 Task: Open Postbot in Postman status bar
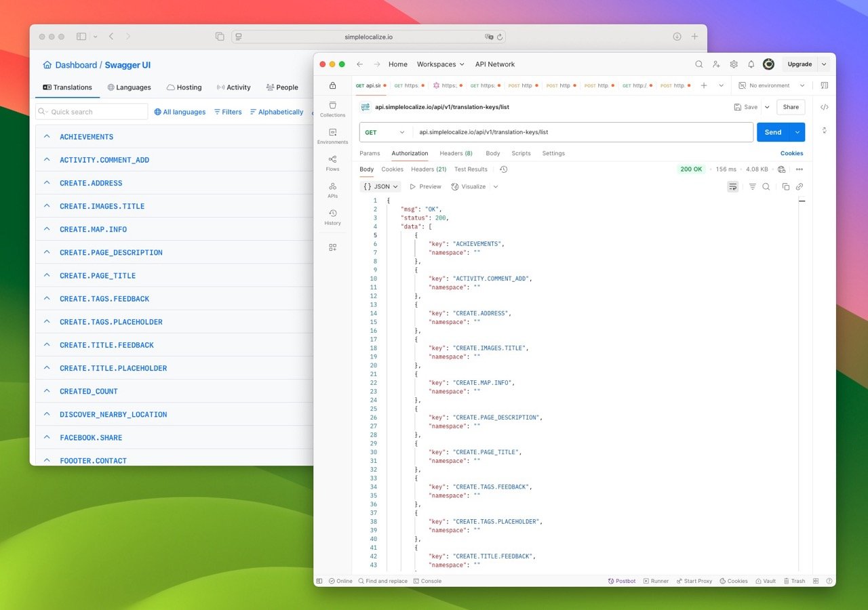point(622,581)
